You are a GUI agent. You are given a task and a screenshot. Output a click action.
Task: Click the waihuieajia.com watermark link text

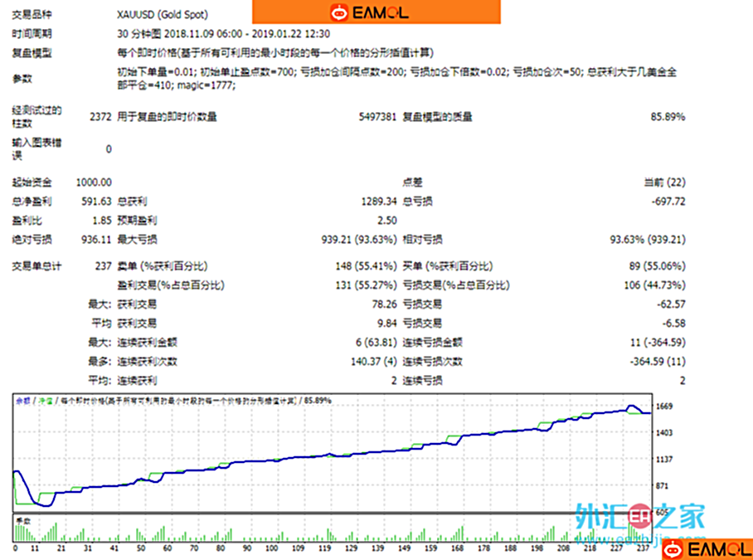point(640,538)
